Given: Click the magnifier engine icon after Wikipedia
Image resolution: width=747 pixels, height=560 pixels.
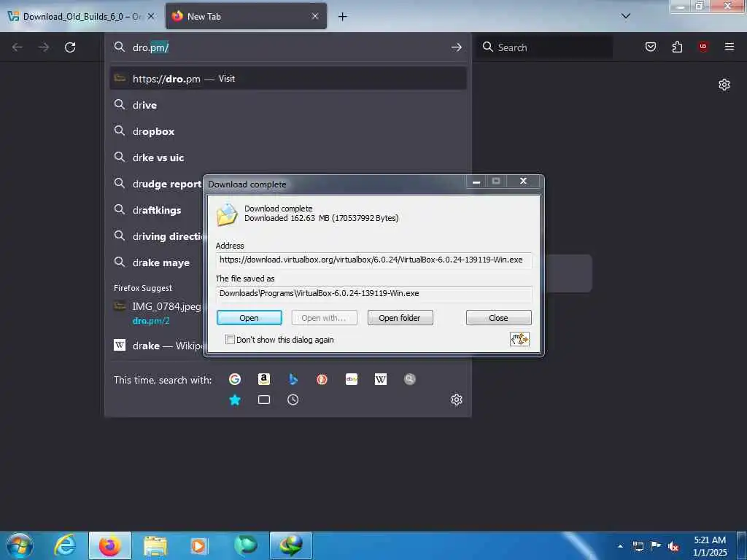Looking at the screenshot, I should pyautogui.click(x=410, y=379).
